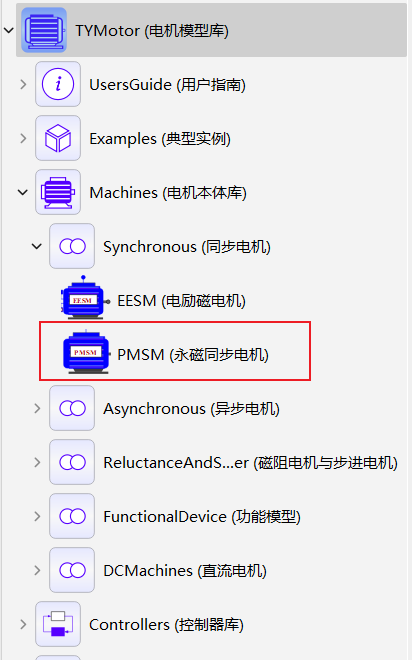This screenshot has height=660, width=412.
Task: Collapse the Machines node chevron
Action: tap(23, 192)
